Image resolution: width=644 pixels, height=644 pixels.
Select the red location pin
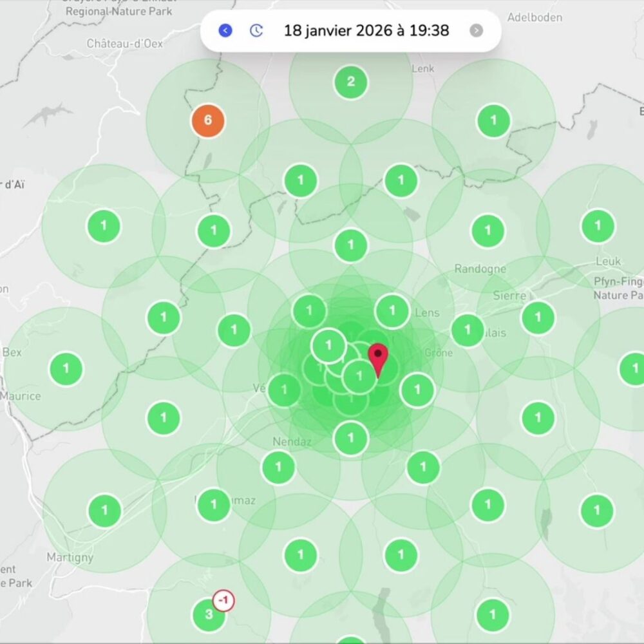[x=378, y=358]
